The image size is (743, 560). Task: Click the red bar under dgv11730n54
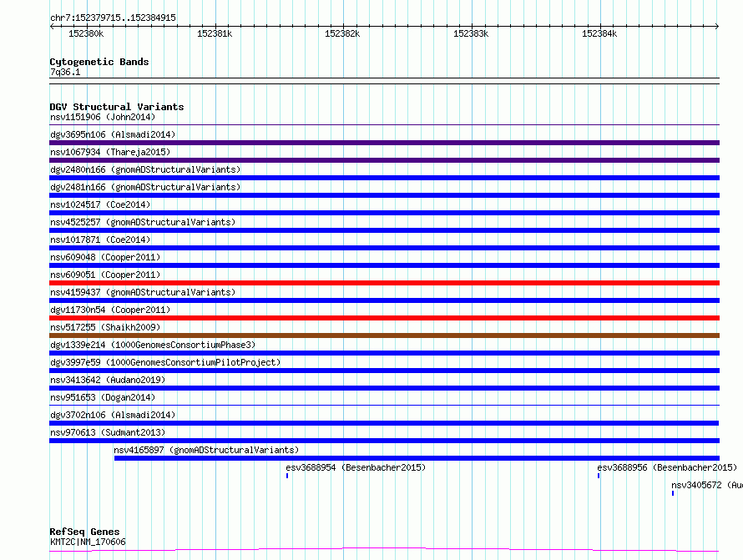click(384, 318)
